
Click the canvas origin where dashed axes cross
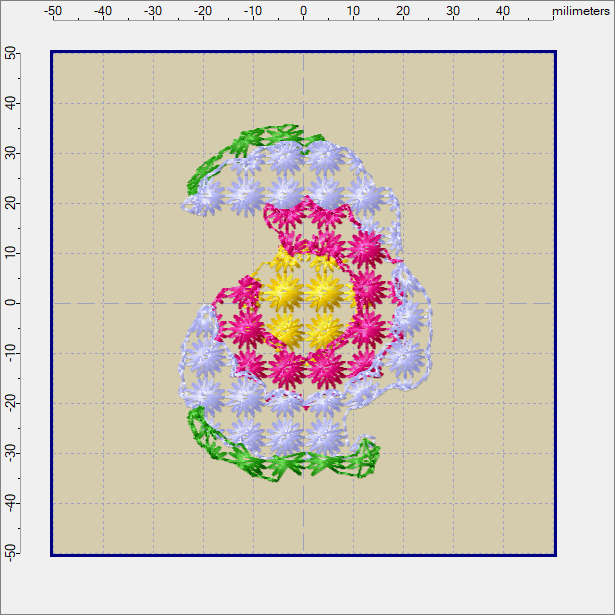point(303,303)
